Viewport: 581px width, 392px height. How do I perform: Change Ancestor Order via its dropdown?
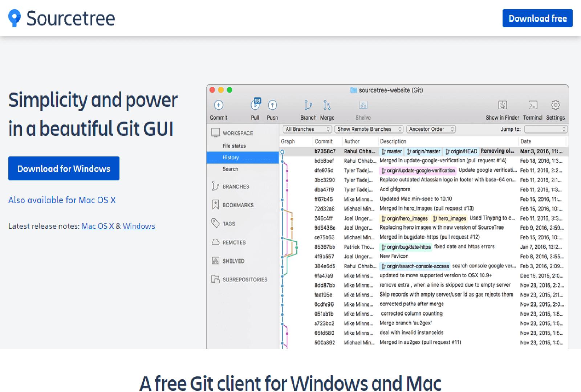pyautogui.click(x=431, y=129)
